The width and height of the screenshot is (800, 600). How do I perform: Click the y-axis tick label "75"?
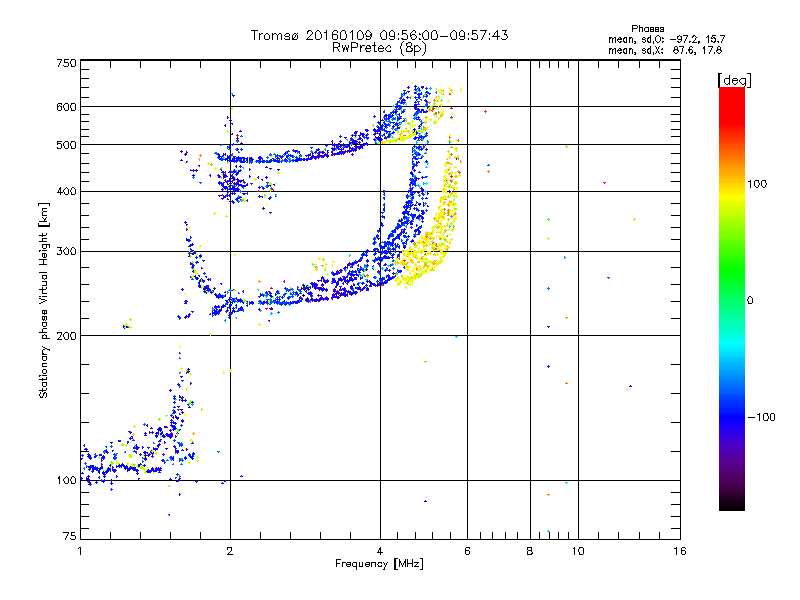[70, 536]
